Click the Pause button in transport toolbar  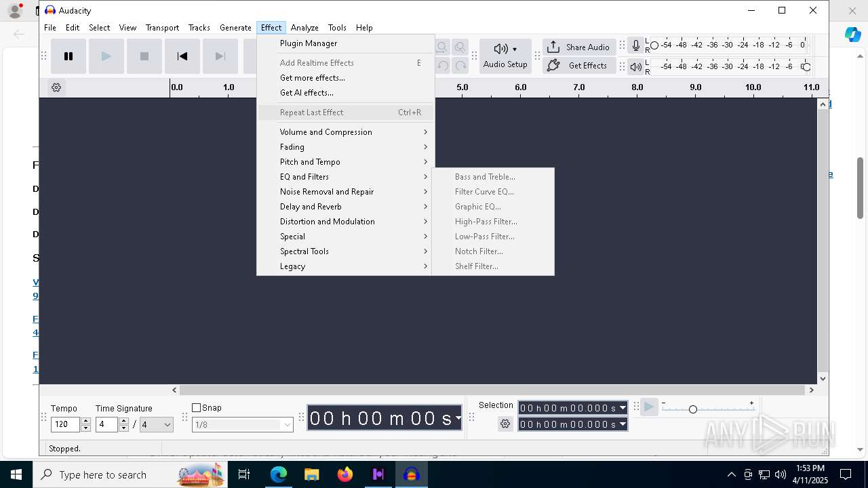click(68, 56)
